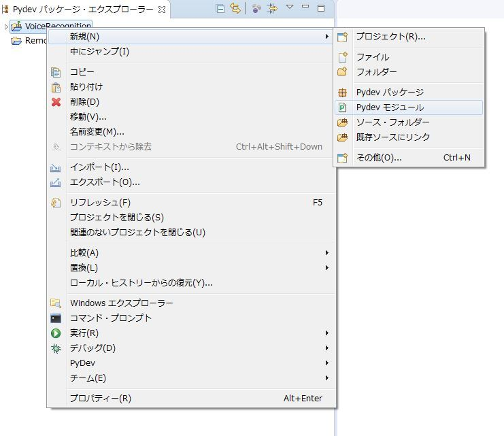Click the ソース・フォルダー icon

click(x=342, y=122)
